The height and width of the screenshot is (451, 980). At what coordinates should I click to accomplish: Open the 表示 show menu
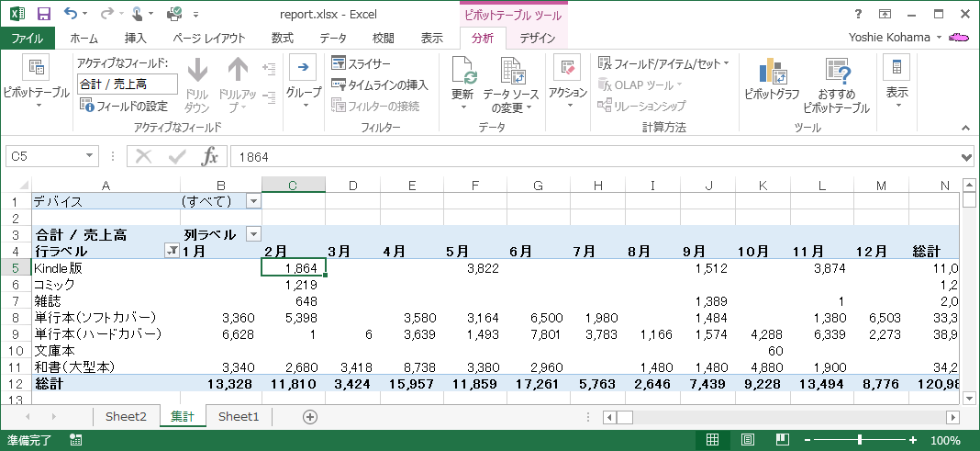896,84
